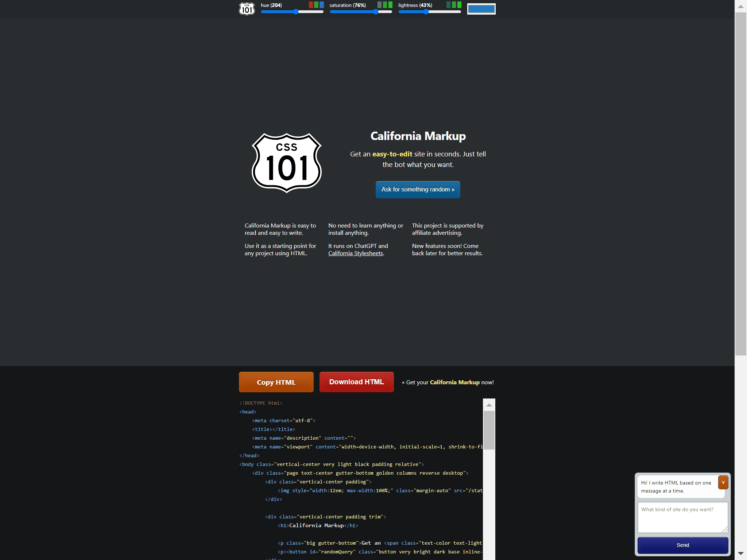Click 'No need to learn anything' paragraph

point(366,229)
